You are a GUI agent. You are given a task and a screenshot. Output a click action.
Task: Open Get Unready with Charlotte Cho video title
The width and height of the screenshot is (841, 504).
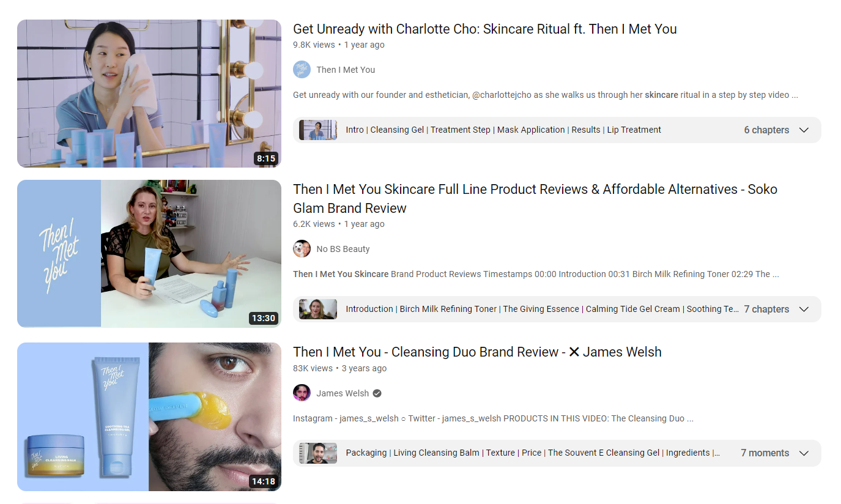[485, 29]
